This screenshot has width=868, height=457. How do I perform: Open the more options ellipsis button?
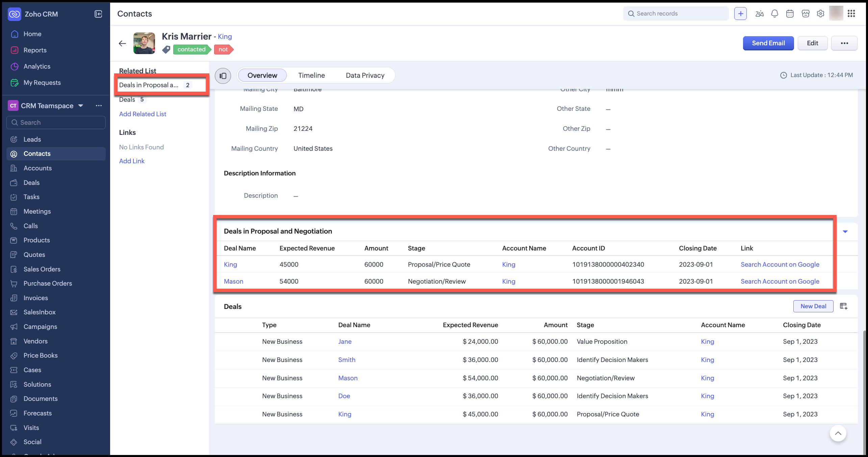(x=844, y=43)
